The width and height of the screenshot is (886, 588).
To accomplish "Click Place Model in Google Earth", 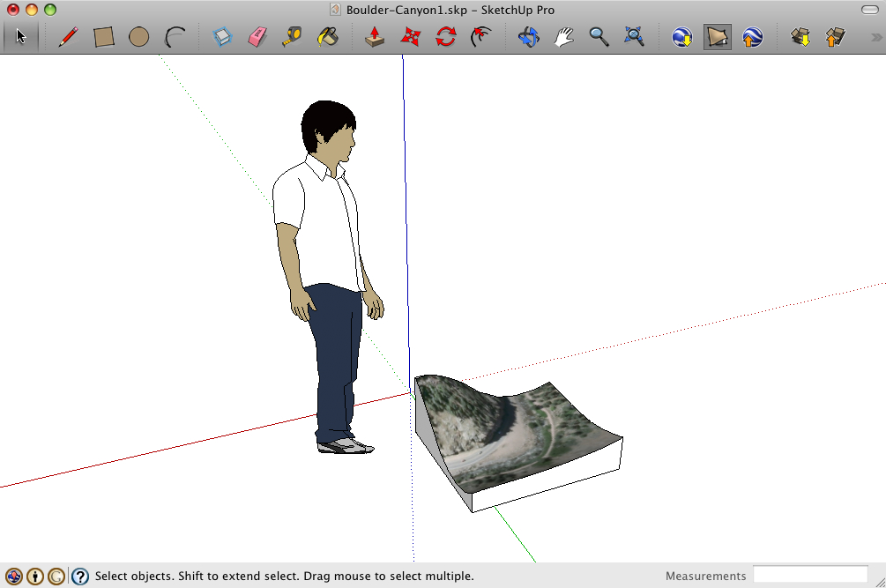I will [x=752, y=37].
